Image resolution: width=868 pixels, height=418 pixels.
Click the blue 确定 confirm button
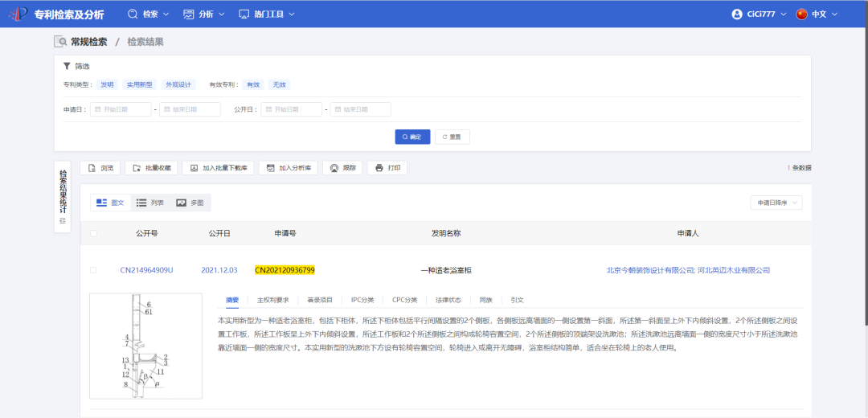[x=412, y=137]
